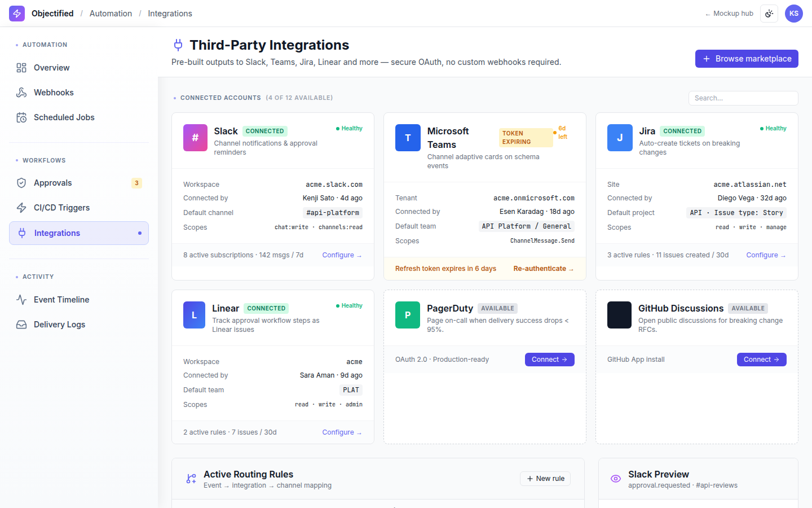The height and width of the screenshot is (508, 812).
Task: Click the Scheduled Jobs calendar icon
Action: coord(21,117)
